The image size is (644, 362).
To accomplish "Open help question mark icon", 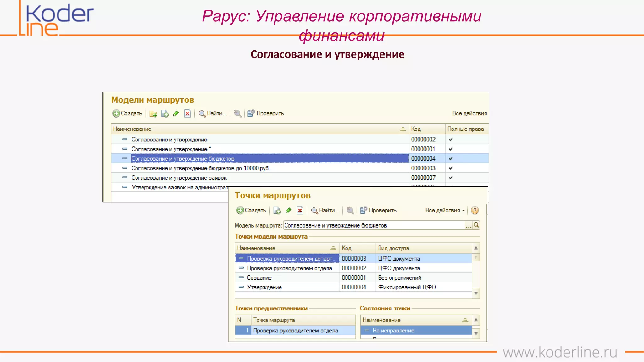I will 475,211.
